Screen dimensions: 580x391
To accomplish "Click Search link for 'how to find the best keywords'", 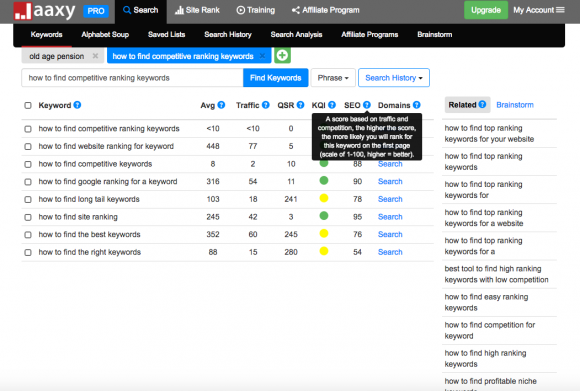I will tap(390, 235).
